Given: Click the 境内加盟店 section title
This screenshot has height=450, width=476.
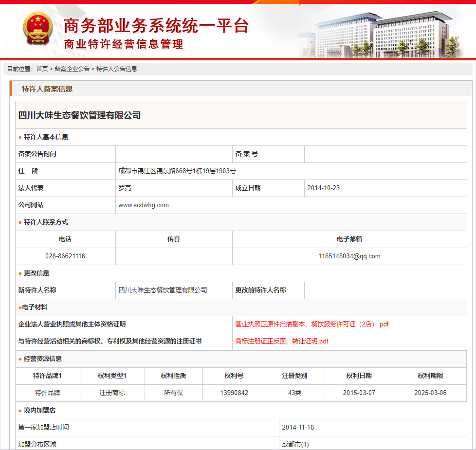Looking at the screenshot, I should coord(39,410).
